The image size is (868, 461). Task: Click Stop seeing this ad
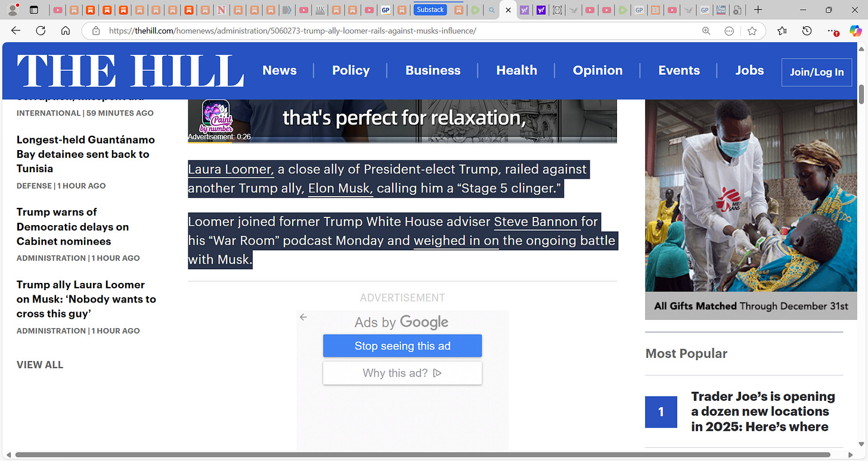click(402, 346)
